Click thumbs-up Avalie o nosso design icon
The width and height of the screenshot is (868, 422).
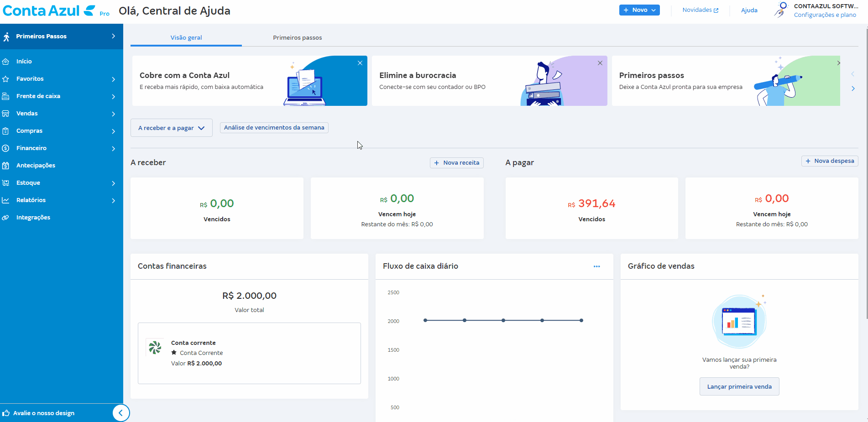pos(6,413)
